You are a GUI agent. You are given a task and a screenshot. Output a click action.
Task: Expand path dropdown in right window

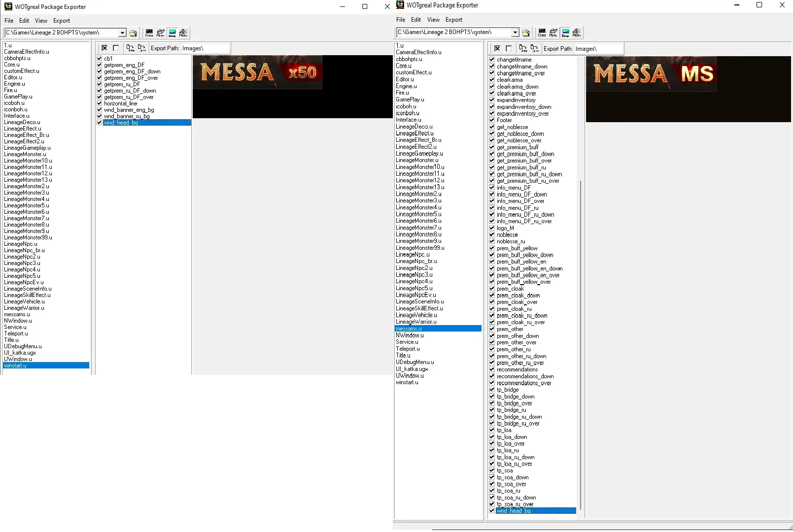[515, 33]
